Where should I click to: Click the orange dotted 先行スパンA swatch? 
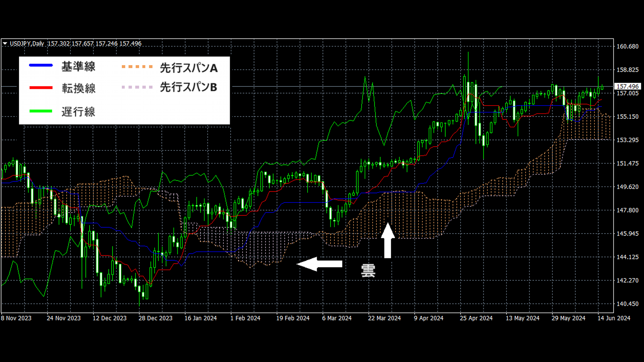click(x=137, y=67)
